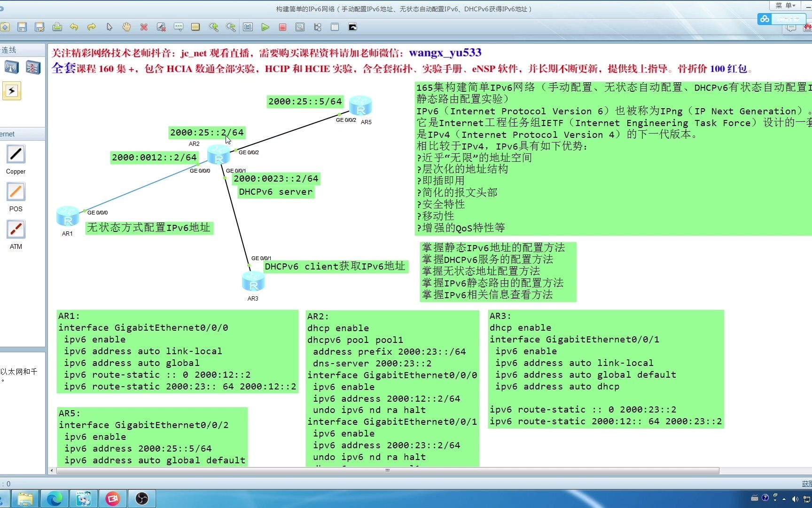Select the hand pan tool
Image resolution: width=812 pixels, height=508 pixels.
coord(126,27)
